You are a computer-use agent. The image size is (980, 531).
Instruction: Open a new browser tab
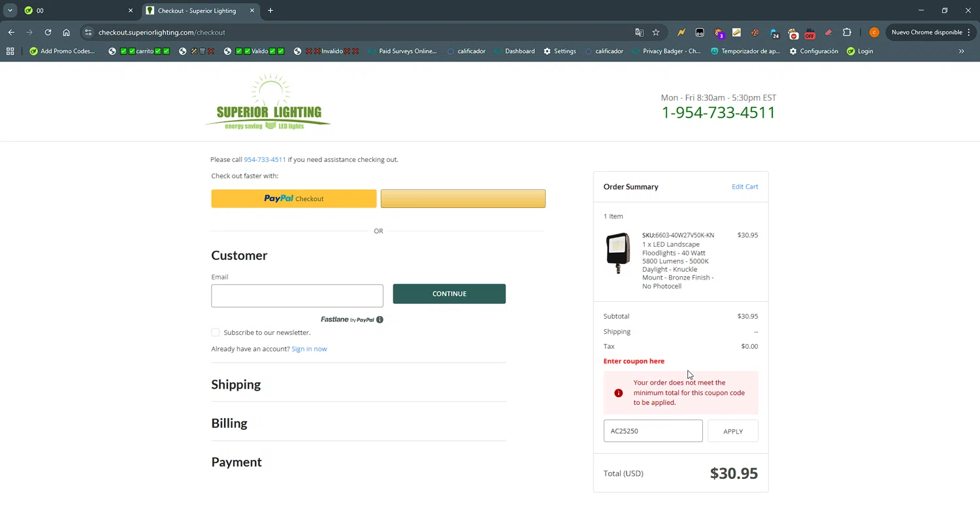tap(270, 10)
